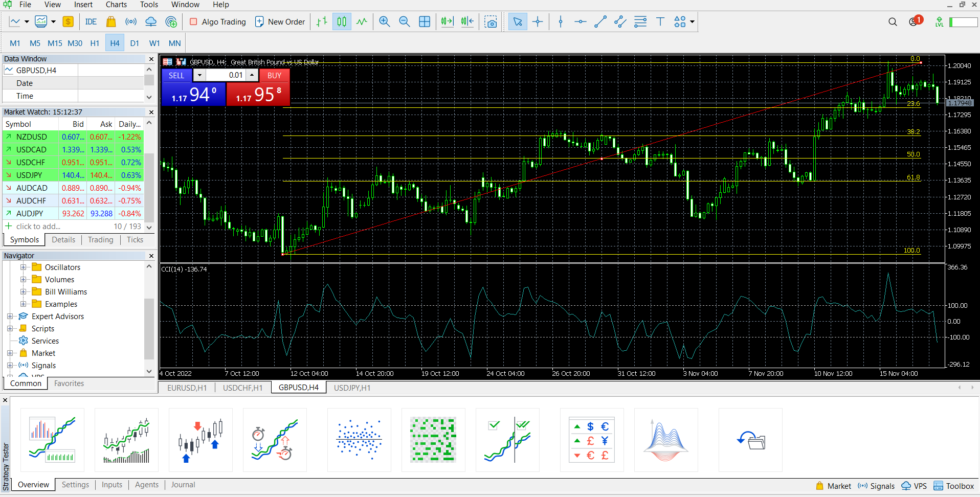980x497 pixels.
Task: Decrease the trade volume with down arrow
Action: (199, 75)
